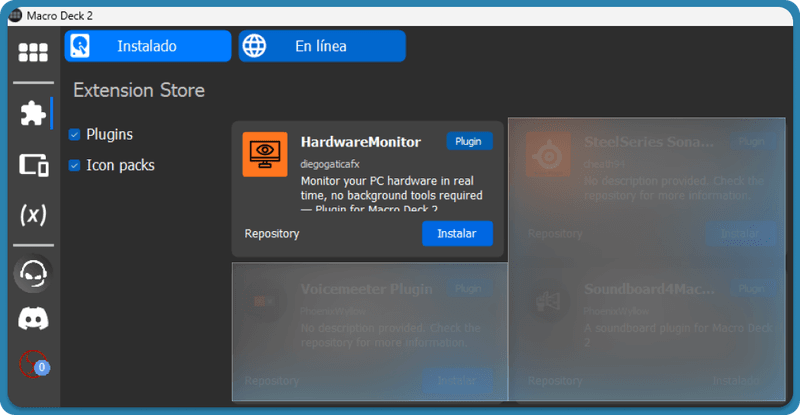Open the Discord icon in the sidebar

coord(33,319)
